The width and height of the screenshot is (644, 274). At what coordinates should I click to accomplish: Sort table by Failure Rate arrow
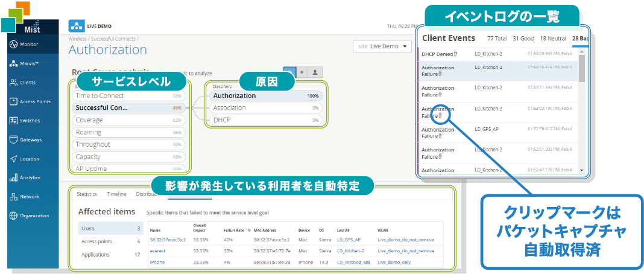coord(249,230)
